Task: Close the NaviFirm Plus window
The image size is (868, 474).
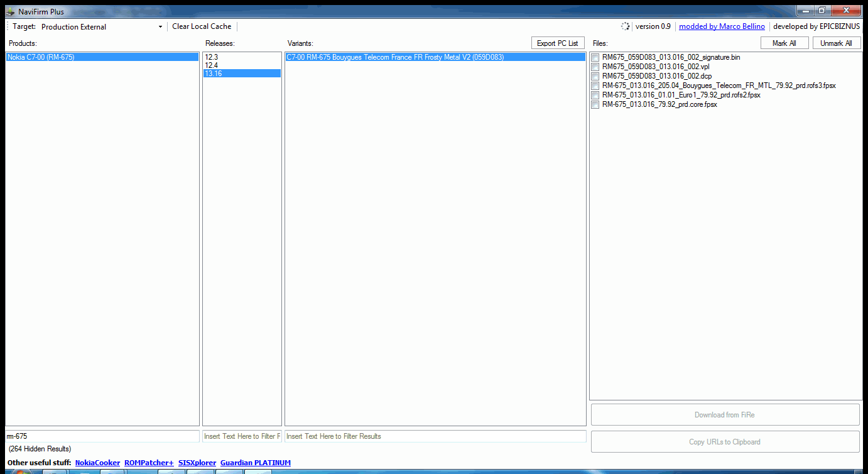Action: coord(847,10)
